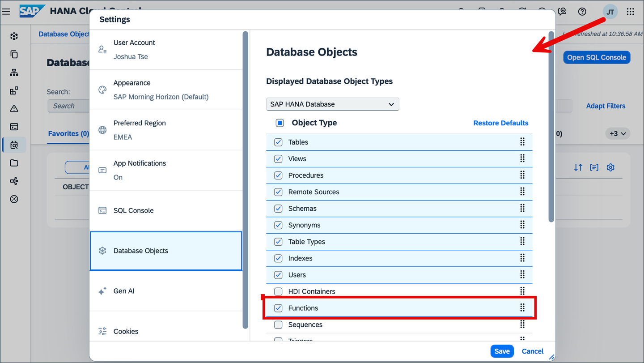Open App Notifications settings section
Viewport: 644px width, 363px height.
[x=166, y=171]
